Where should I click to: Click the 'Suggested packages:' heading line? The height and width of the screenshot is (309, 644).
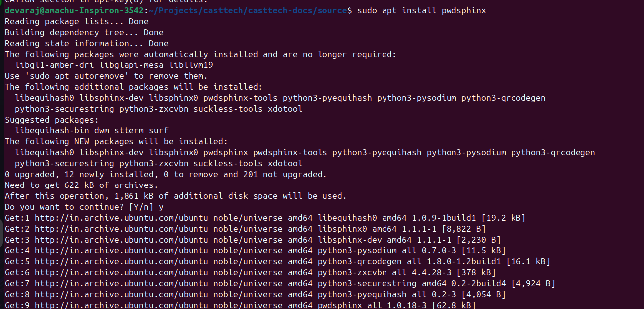pos(52,120)
